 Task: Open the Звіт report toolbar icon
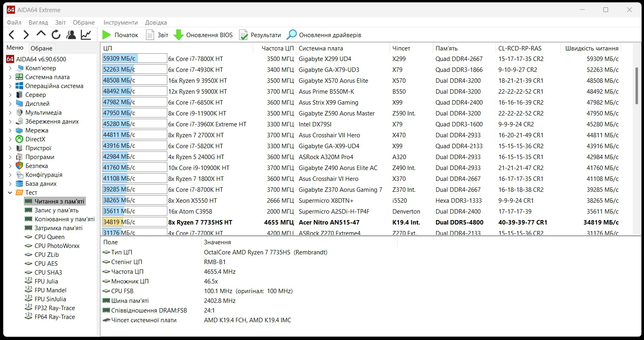coord(150,35)
